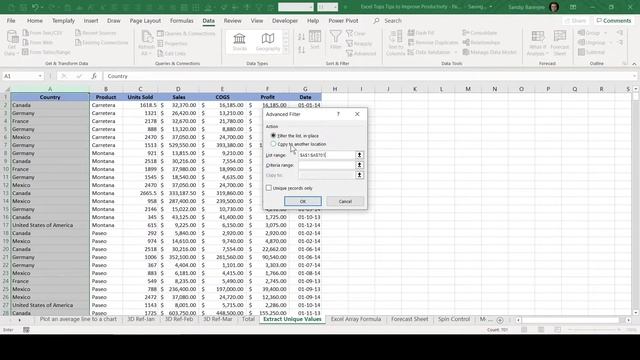Open the Data Validation dropdown arrow
The height and width of the screenshot is (360, 640).
click(x=456, y=52)
